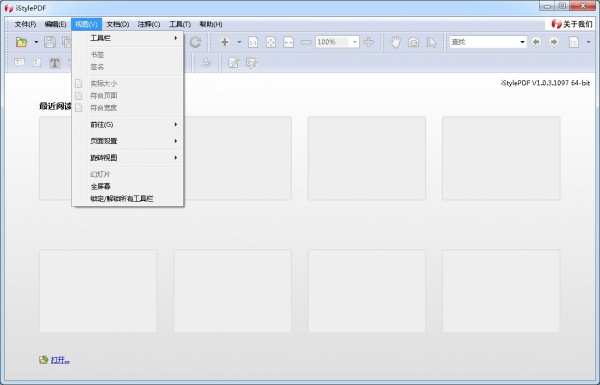
Task: Expand the 旋转视图 submenu
Action: (x=128, y=157)
